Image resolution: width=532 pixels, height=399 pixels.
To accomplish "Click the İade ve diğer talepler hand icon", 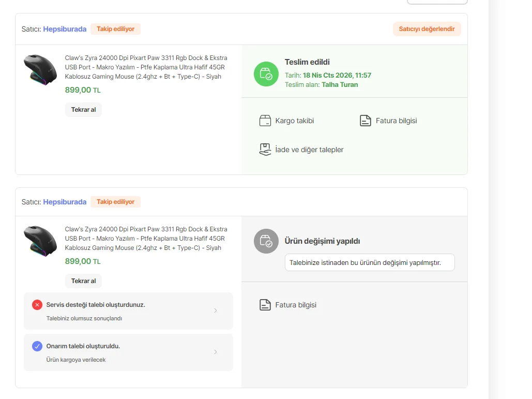I will [x=265, y=150].
